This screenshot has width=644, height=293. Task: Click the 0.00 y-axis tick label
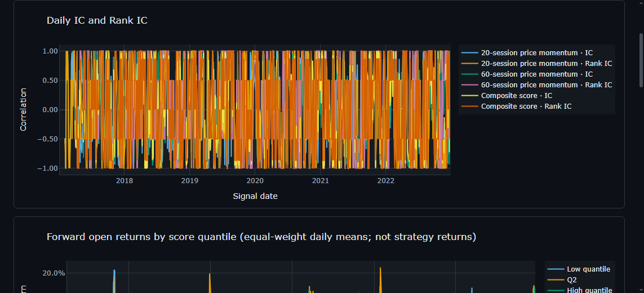50,110
